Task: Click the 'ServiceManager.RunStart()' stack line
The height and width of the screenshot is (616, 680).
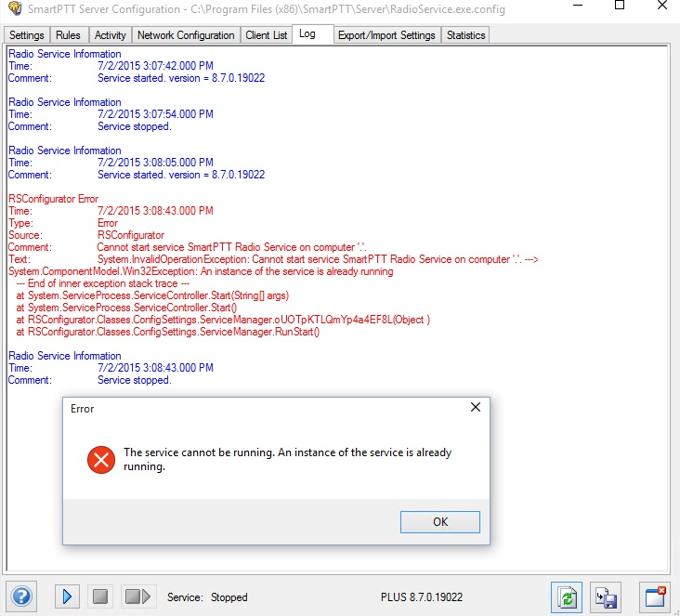Action: pos(168,333)
